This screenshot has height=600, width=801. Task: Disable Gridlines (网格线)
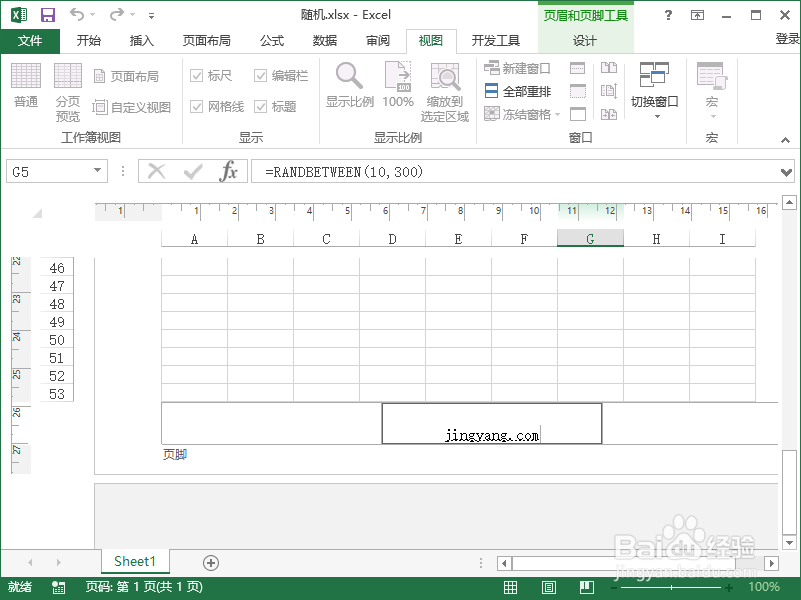[197, 105]
